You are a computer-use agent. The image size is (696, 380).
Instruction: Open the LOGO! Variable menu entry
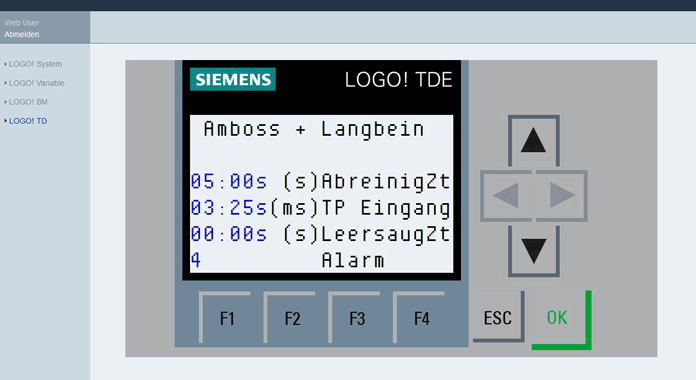tap(36, 83)
